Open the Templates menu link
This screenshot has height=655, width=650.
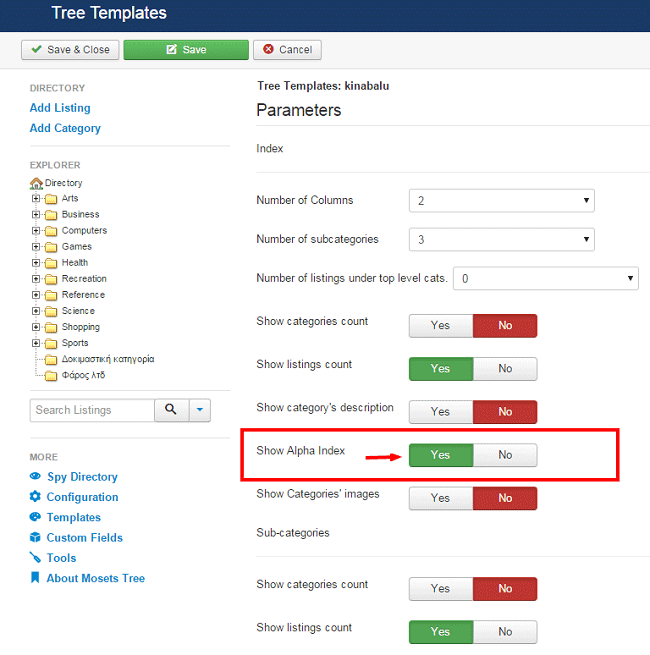(74, 517)
